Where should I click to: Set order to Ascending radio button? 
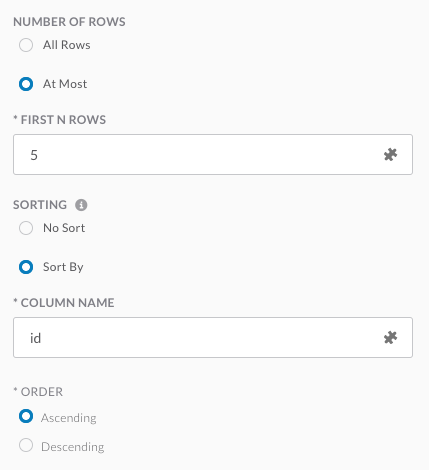click(x=26, y=416)
